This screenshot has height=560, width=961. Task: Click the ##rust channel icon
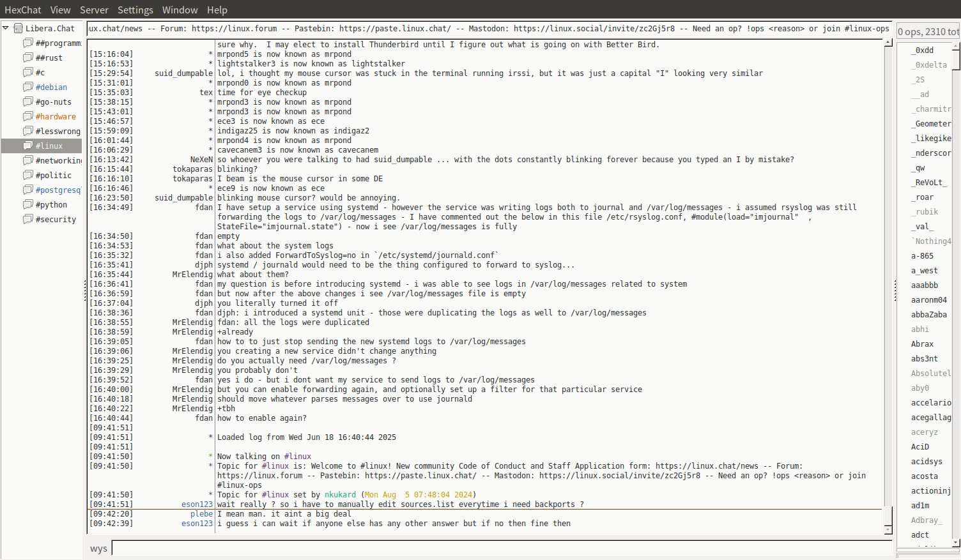tap(28, 57)
